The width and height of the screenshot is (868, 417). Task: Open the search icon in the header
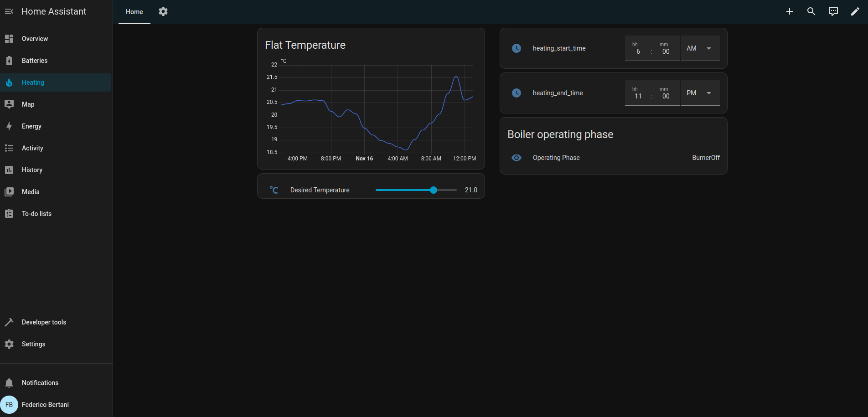(811, 11)
